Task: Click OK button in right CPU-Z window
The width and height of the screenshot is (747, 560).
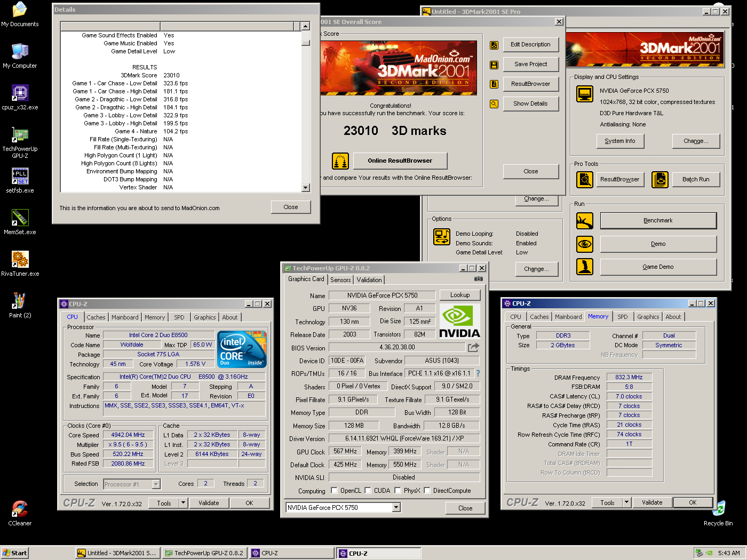Action: pyautogui.click(x=693, y=502)
